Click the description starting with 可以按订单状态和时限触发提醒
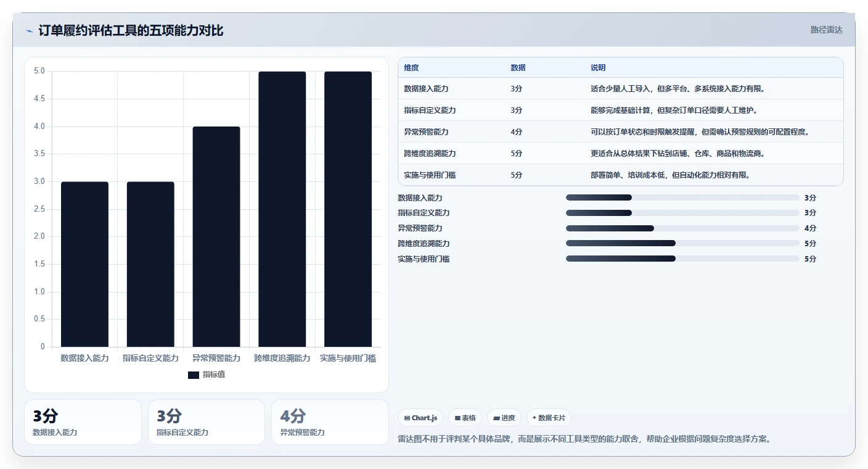 (700, 131)
